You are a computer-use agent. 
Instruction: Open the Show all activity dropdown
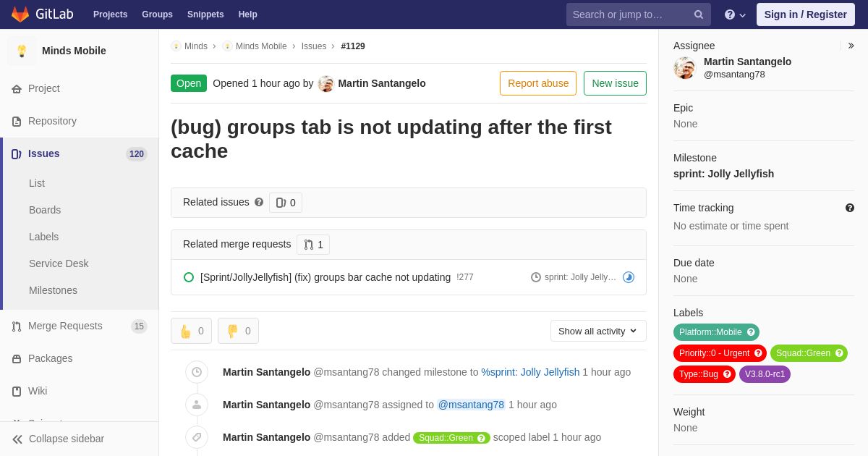tap(598, 331)
